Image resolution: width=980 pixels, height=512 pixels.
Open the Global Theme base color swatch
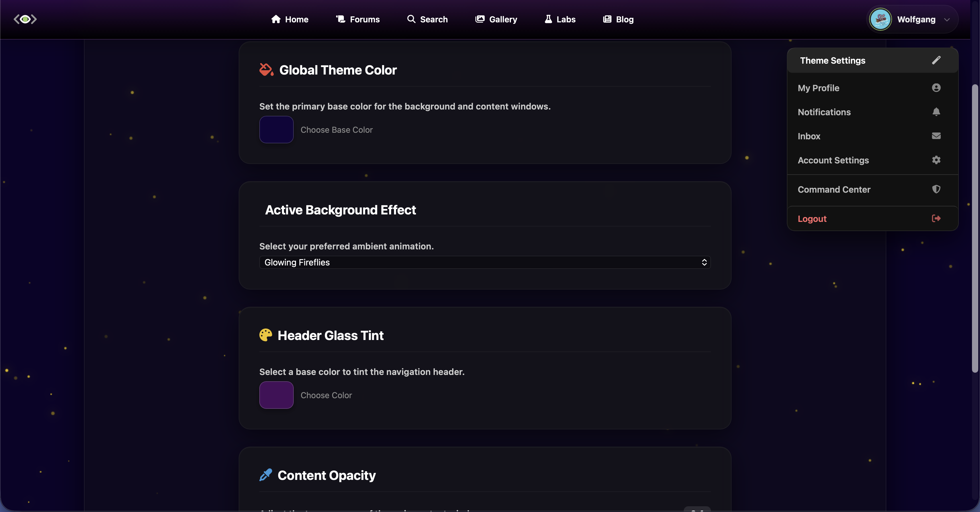pyautogui.click(x=276, y=129)
